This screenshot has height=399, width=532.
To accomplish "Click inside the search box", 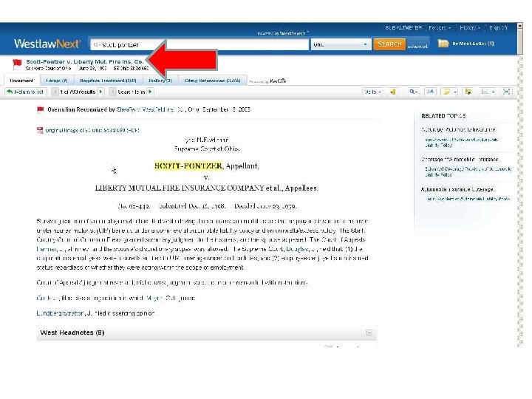I will point(199,44).
